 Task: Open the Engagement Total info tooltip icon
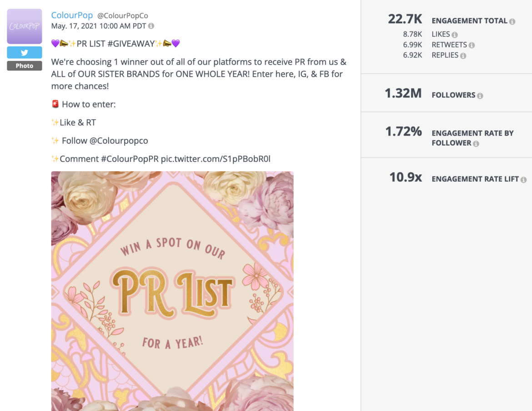[512, 20]
